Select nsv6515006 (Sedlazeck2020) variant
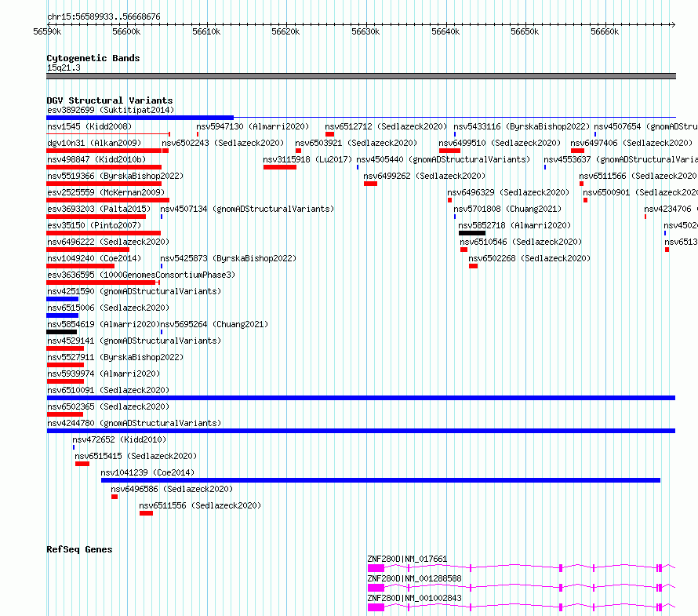 [108, 308]
